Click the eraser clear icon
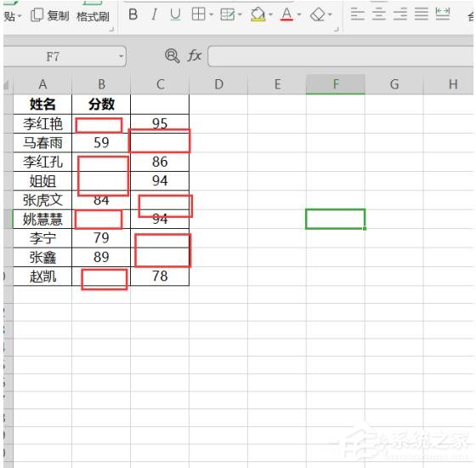Viewport: 476px width, 468px height. coord(318,14)
